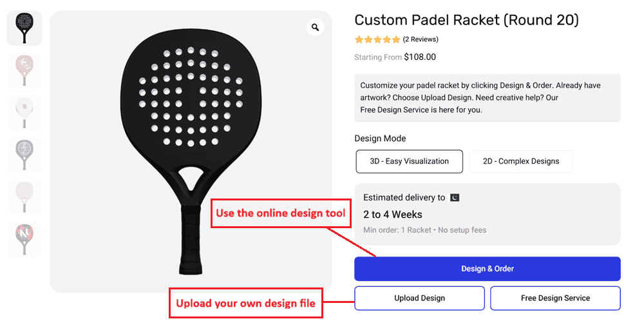The width and height of the screenshot is (644, 330).
Task: Click the Design Mode label
Action: (x=380, y=139)
